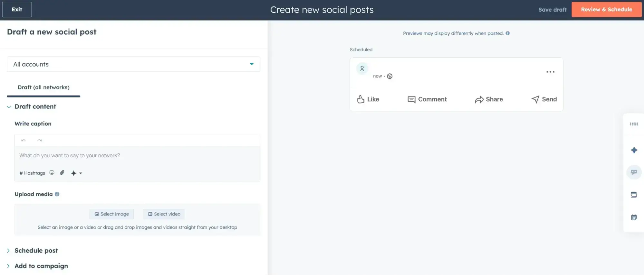Click Send on the post preview
This screenshot has height=275, width=644.
[x=544, y=99]
